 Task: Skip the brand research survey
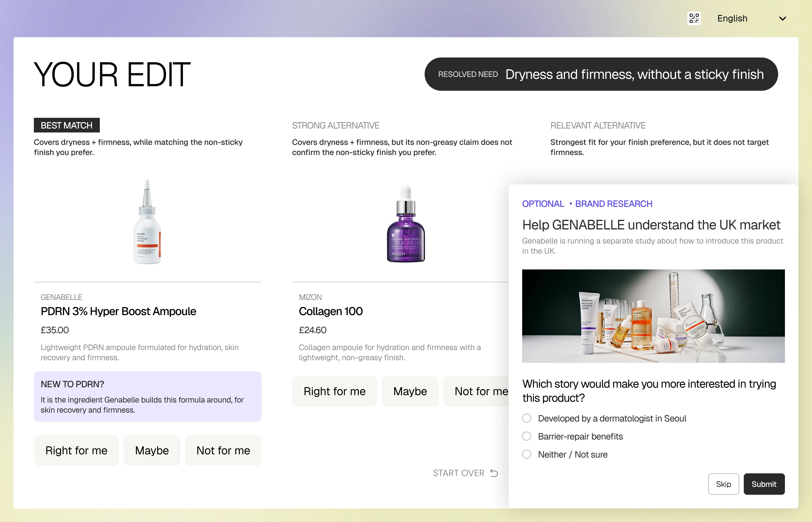tap(723, 484)
